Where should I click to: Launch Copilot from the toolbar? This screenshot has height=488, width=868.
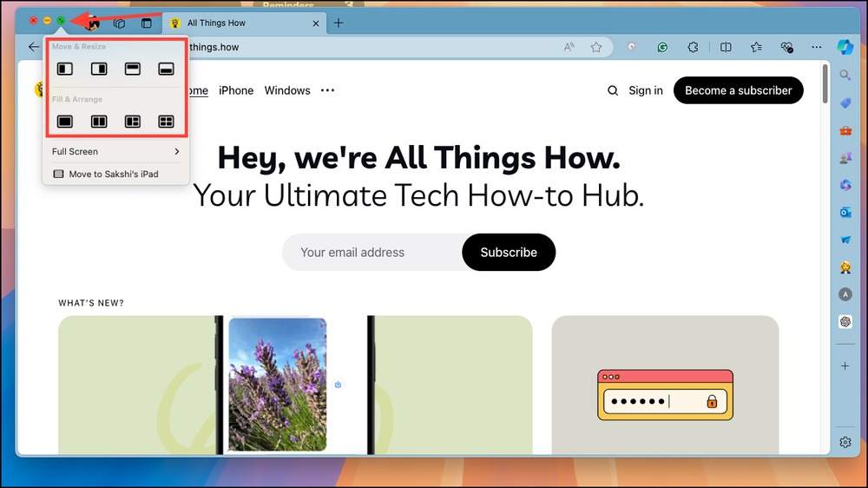pyautogui.click(x=845, y=47)
